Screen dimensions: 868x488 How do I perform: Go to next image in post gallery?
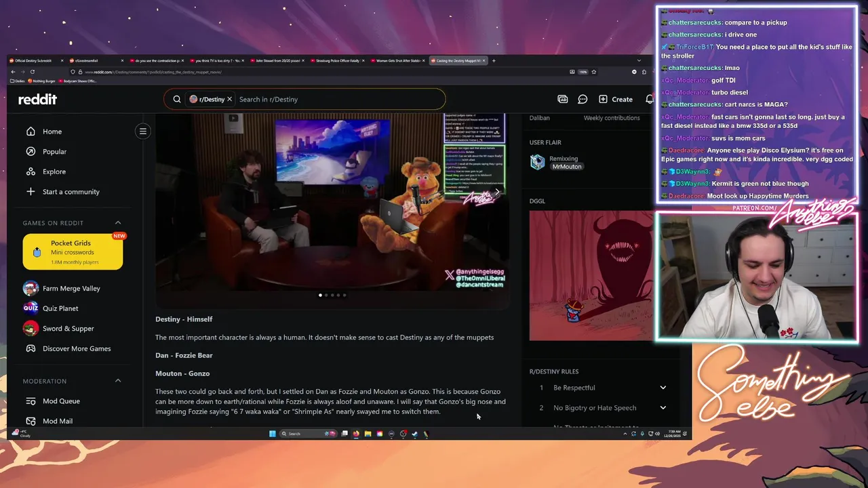pos(496,192)
